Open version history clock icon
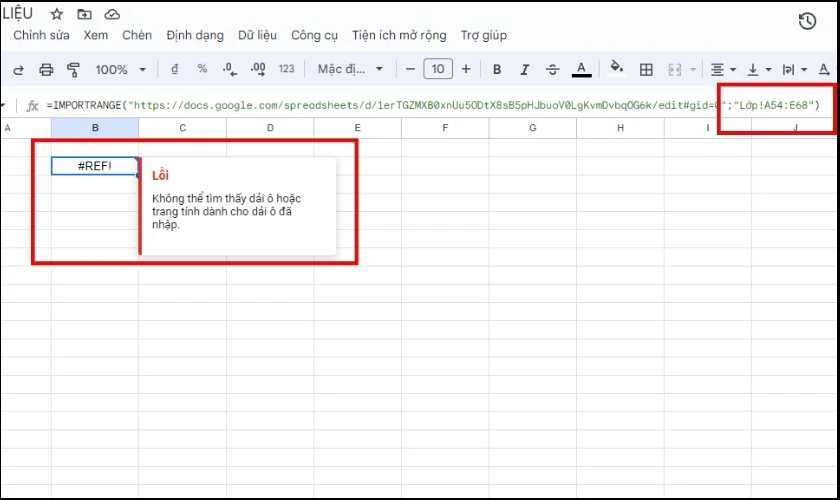Image resolution: width=840 pixels, height=500 pixels. [807, 21]
